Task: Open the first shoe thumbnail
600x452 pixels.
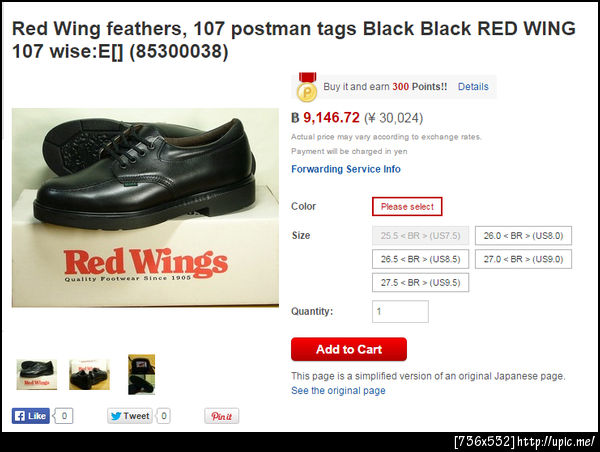Action: coord(37,374)
